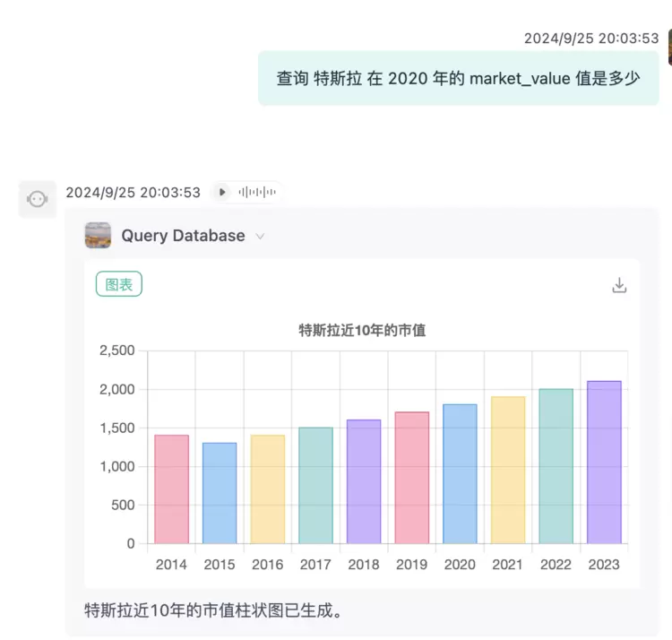Click the 2015 blue bar
Viewport: 672px width, 640px height.
pos(220,493)
